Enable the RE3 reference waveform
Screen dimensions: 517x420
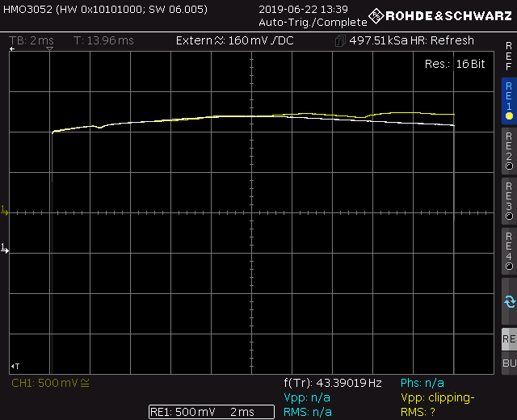508,201
